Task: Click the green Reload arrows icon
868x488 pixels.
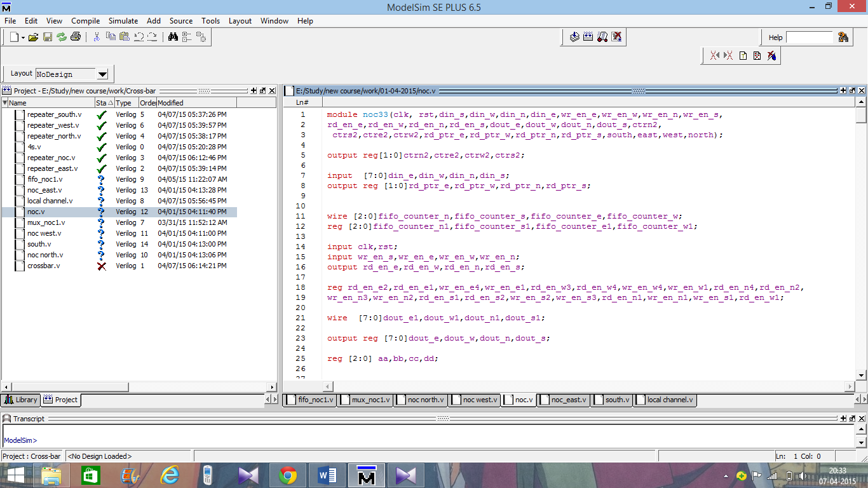Action: tap(62, 37)
